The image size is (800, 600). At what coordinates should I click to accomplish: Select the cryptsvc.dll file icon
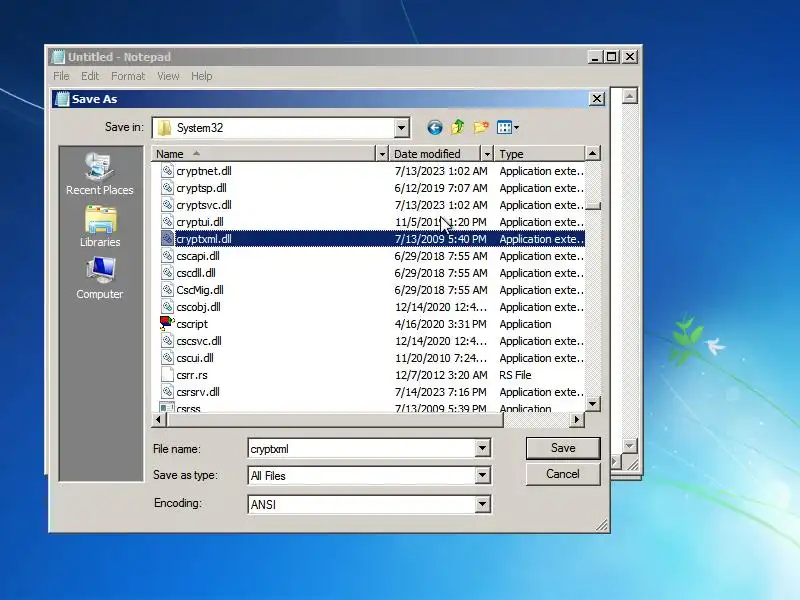[167, 205]
